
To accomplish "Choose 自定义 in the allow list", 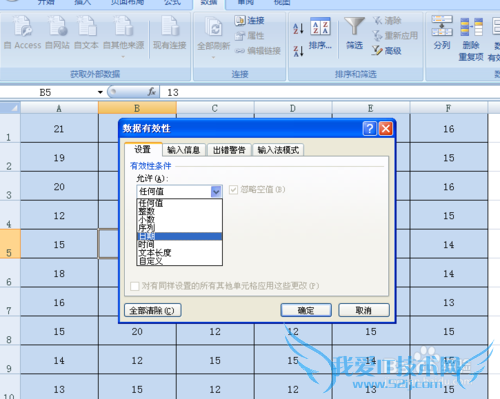I will tap(179, 261).
